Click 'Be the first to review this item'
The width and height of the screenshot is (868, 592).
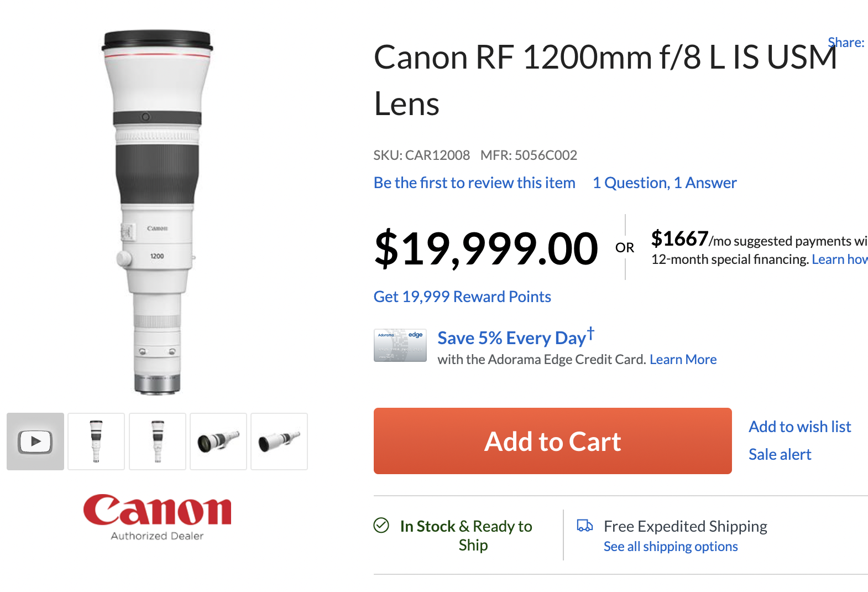[474, 183]
